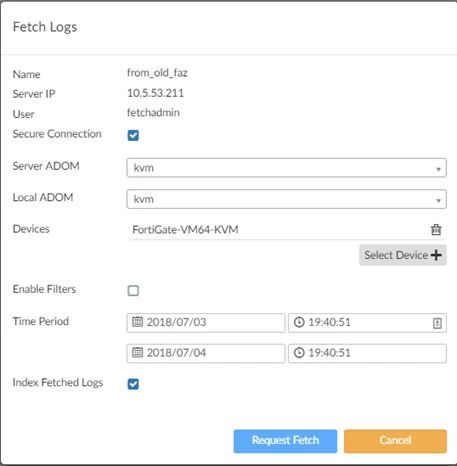This screenshot has height=466, width=457.
Task: Click the end date field 2018/07/04
Action: [x=206, y=353]
